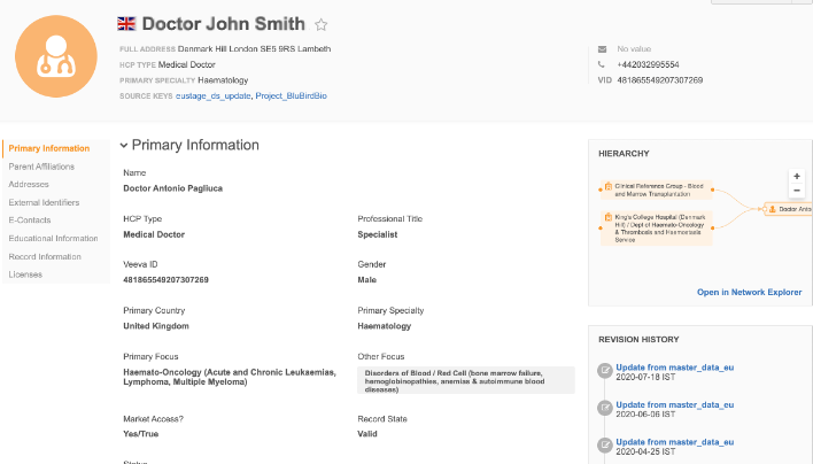Click the UK flag icon beside the name
The height and width of the screenshot is (464, 813).
point(127,24)
